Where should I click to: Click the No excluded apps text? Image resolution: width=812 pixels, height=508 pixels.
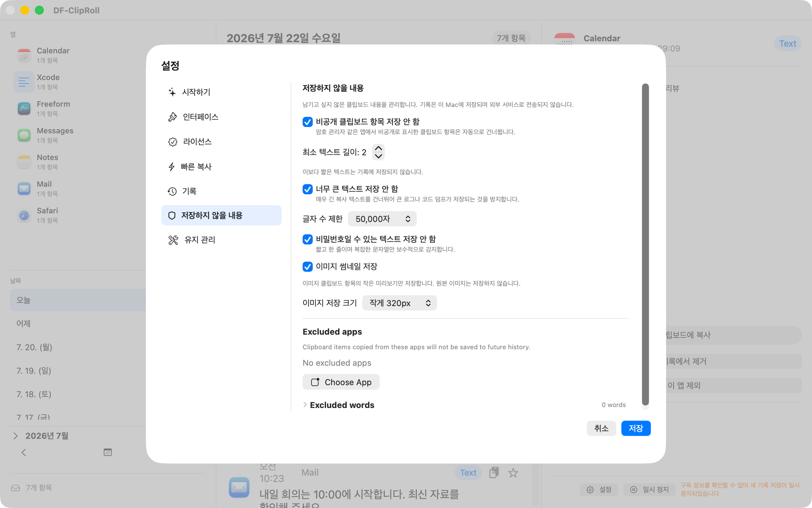pyautogui.click(x=337, y=363)
